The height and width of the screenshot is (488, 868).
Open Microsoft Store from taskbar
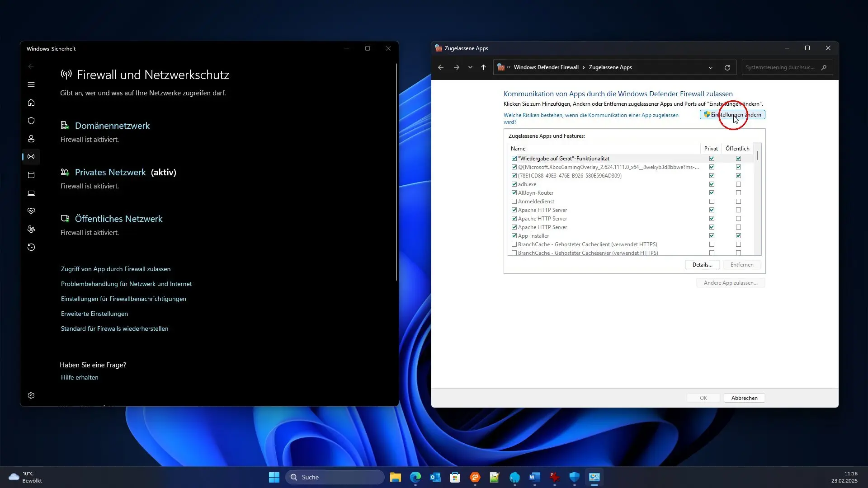pyautogui.click(x=455, y=477)
